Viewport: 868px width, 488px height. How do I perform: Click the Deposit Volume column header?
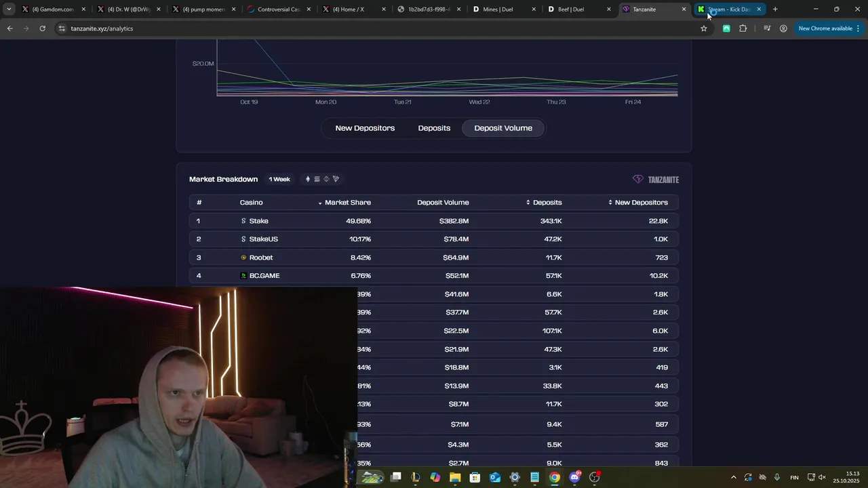[x=443, y=203]
